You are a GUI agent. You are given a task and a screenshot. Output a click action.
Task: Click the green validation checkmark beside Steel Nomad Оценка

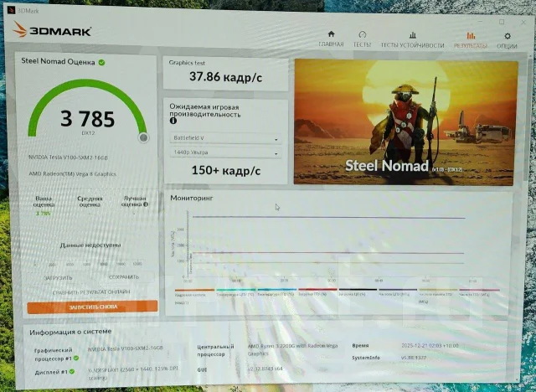(x=101, y=63)
